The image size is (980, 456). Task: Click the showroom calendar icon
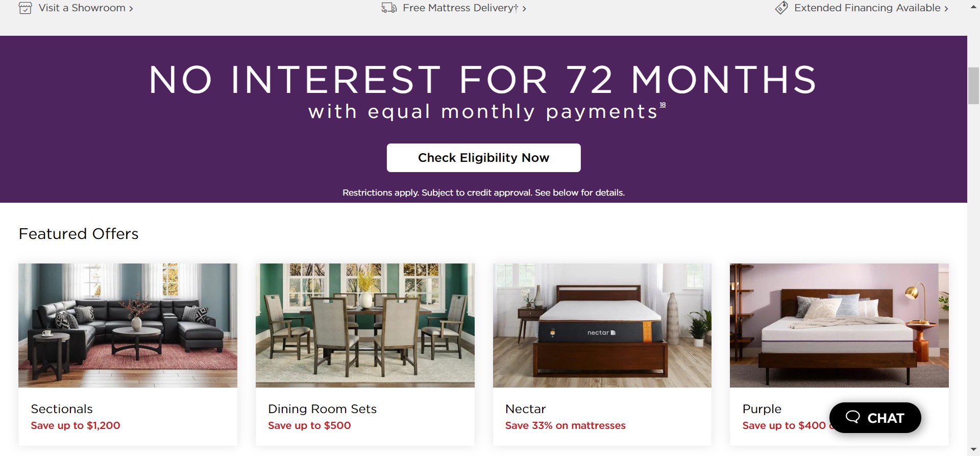point(25,8)
